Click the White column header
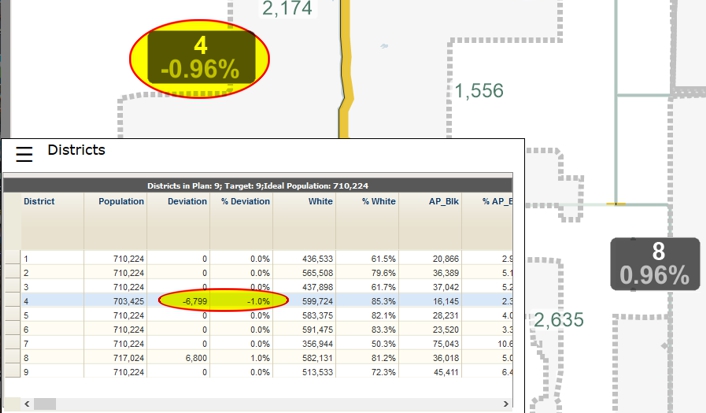 coord(320,201)
